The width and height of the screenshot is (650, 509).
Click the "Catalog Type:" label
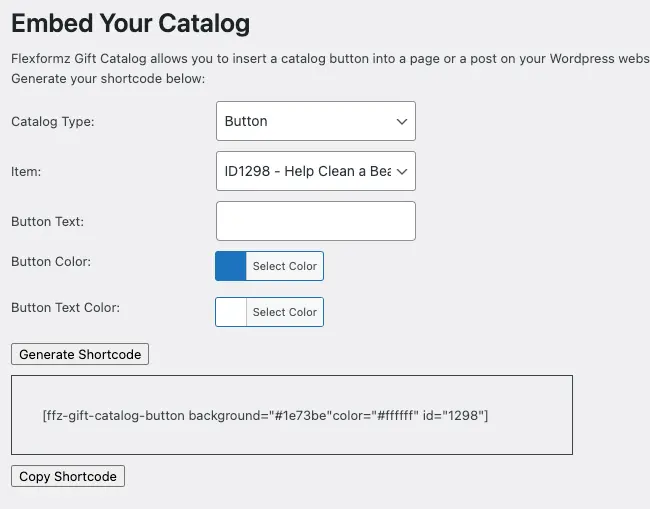(52, 122)
